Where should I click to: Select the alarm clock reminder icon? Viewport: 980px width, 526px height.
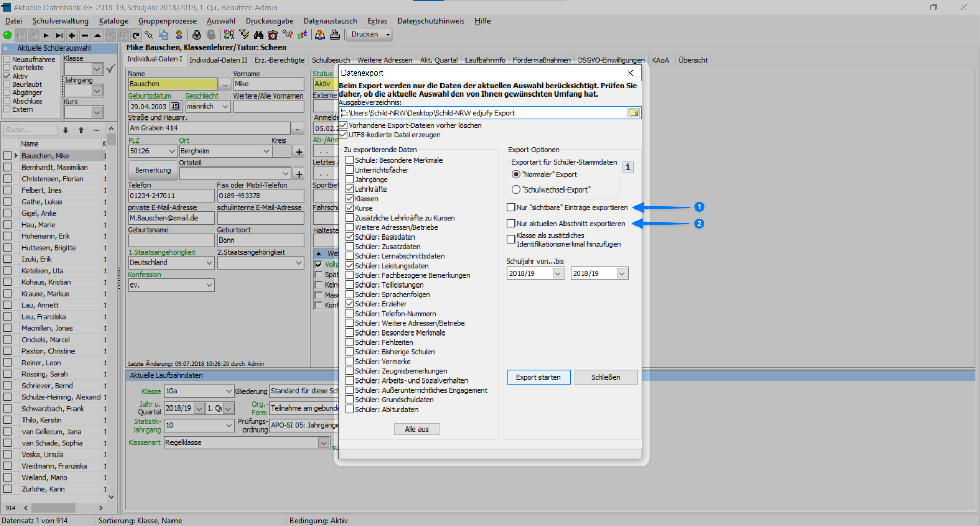click(x=273, y=35)
